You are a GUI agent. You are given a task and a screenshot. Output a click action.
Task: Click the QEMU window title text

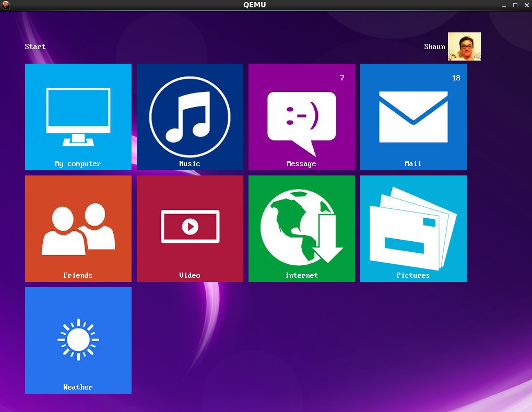(x=254, y=5)
